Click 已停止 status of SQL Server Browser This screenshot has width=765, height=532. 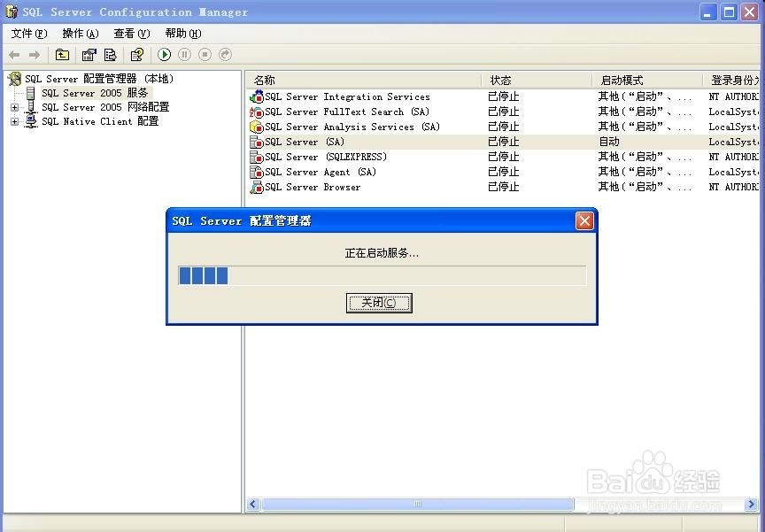click(x=504, y=188)
